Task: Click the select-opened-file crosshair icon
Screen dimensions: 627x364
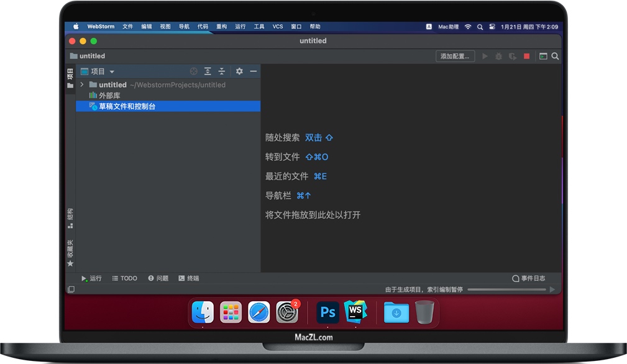Action: coord(193,71)
